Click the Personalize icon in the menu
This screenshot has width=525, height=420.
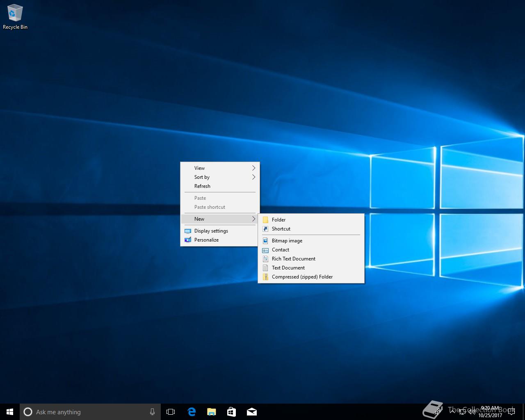coord(188,240)
